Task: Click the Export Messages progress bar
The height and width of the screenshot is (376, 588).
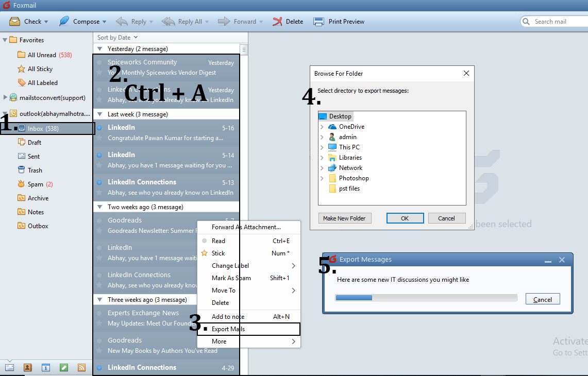Action: 426,298
